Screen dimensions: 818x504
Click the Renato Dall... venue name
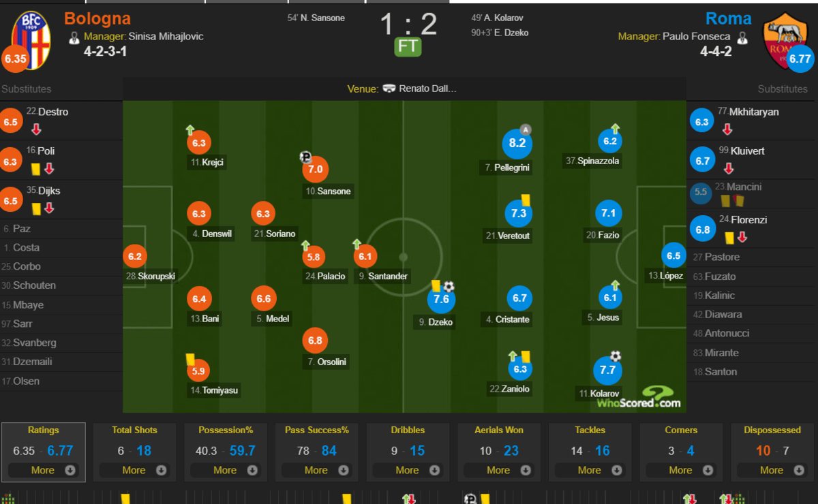427,89
